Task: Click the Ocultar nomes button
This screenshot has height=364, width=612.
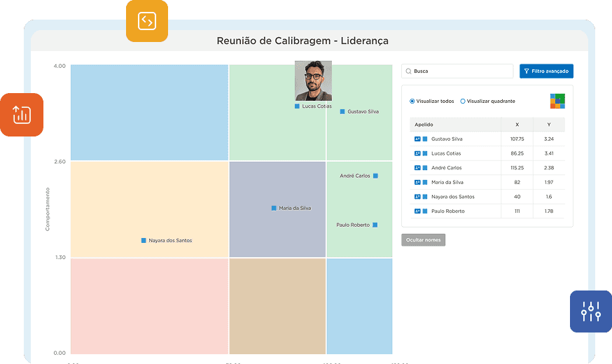Action: pyautogui.click(x=423, y=240)
